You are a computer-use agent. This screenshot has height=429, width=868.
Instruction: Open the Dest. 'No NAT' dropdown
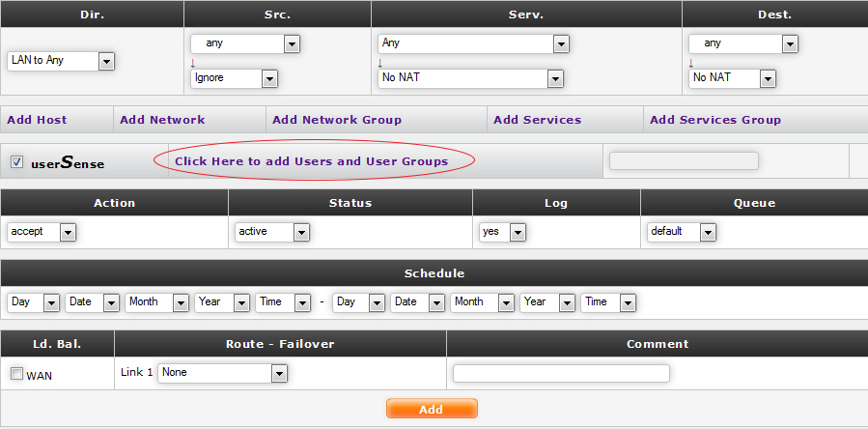pyautogui.click(x=734, y=78)
